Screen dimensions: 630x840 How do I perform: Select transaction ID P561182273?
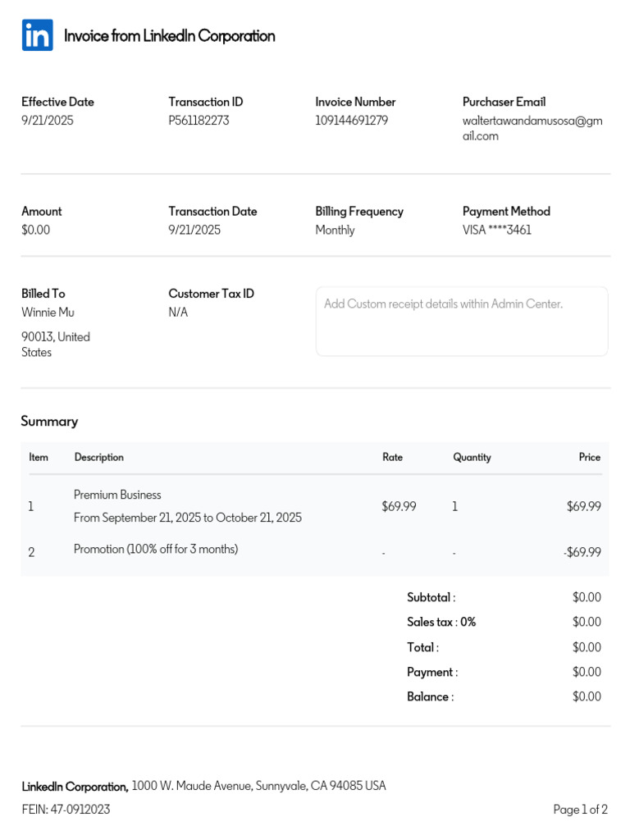pos(199,120)
